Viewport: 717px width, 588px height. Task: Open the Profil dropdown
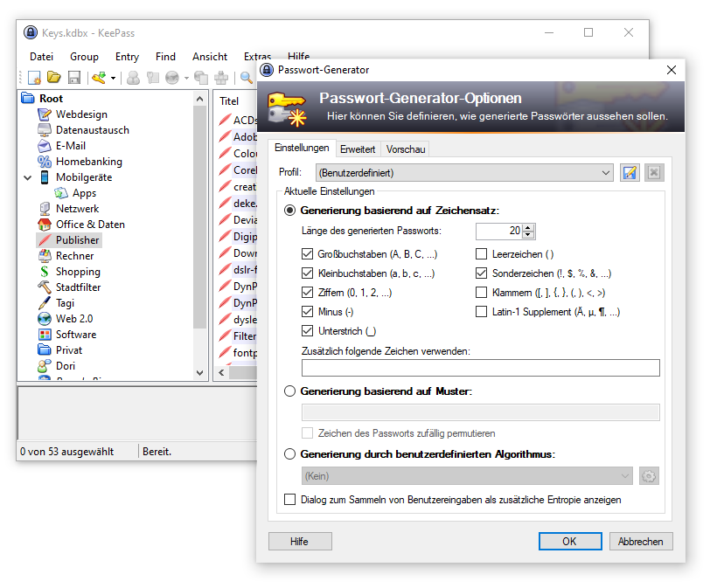(x=464, y=173)
